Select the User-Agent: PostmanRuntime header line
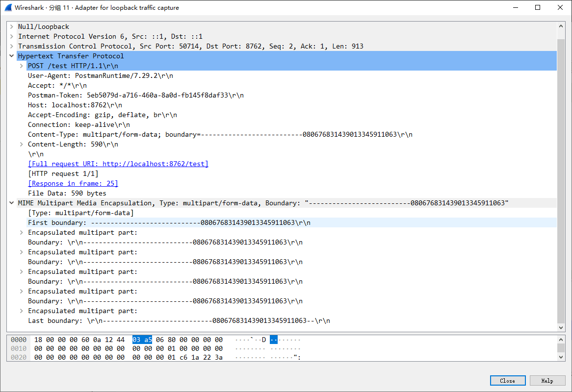 click(x=101, y=76)
